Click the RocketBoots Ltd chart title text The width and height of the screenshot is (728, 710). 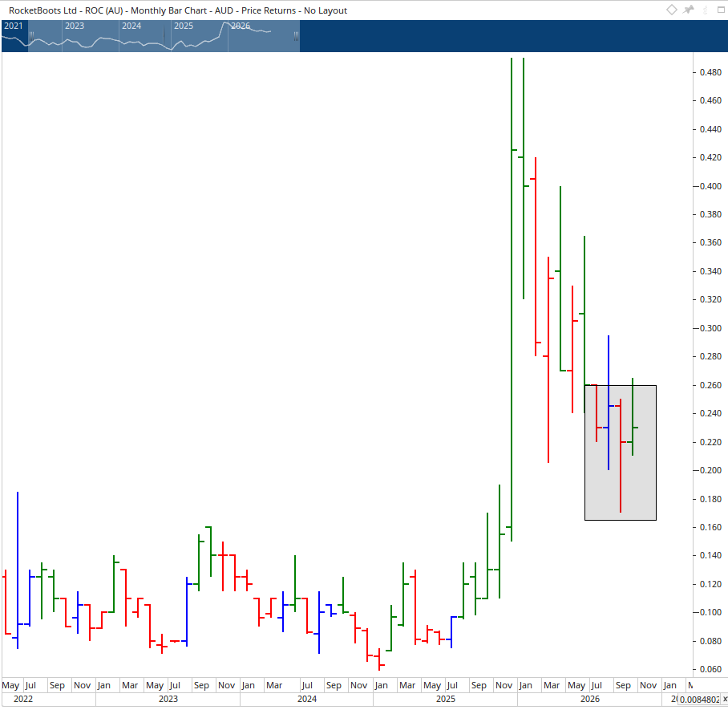click(178, 10)
